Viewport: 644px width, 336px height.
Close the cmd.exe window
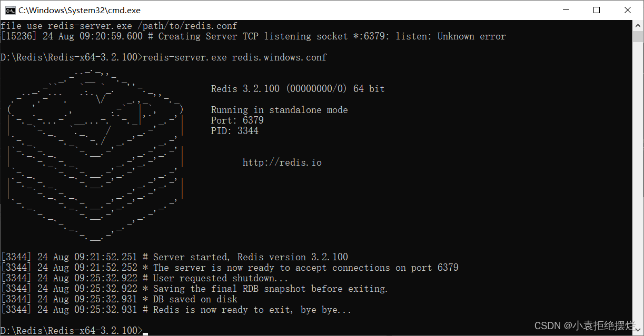(x=627, y=10)
